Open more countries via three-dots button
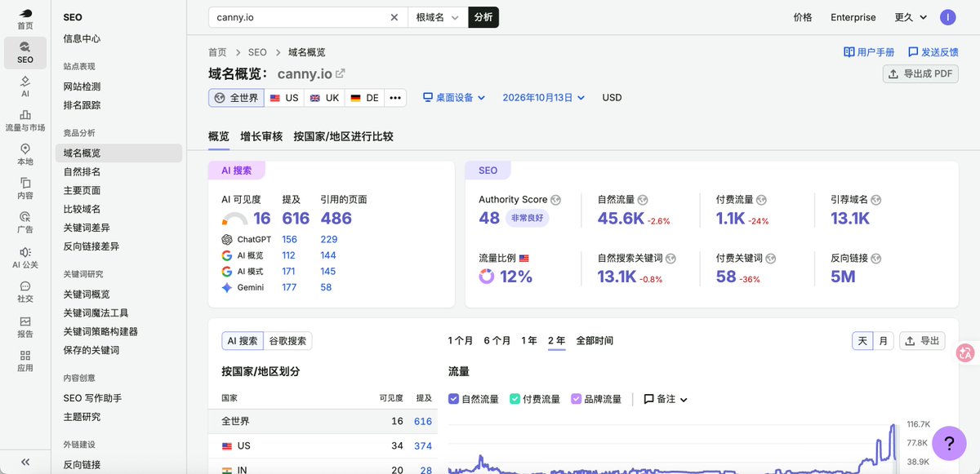The height and width of the screenshot is (474, 980). (x=395, y=98)
